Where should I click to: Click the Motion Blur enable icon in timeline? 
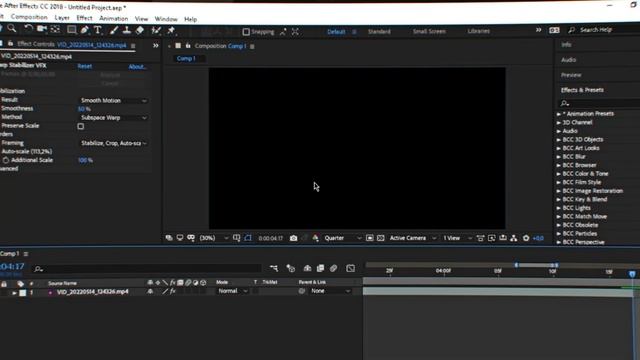click(x=333, y=268)
